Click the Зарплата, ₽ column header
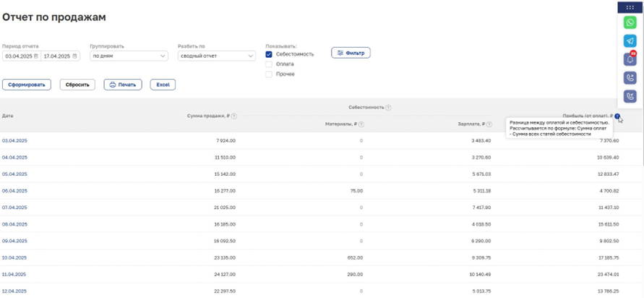 click(x=472, y=124)
